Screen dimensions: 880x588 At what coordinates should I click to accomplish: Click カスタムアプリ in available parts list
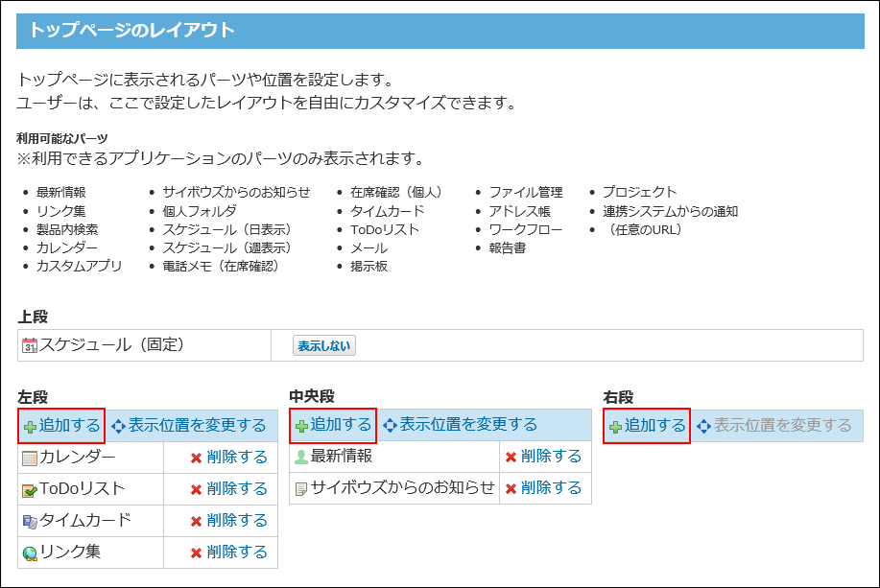pos(79,266)
